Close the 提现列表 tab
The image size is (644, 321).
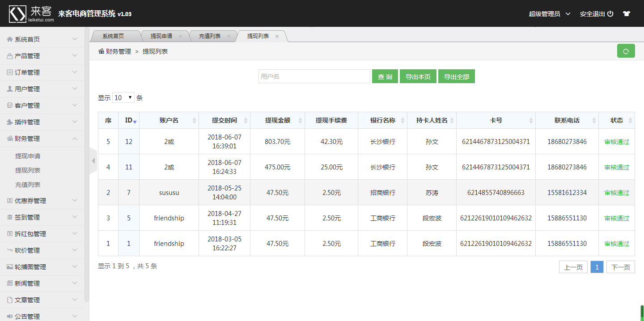click(277, 36)
